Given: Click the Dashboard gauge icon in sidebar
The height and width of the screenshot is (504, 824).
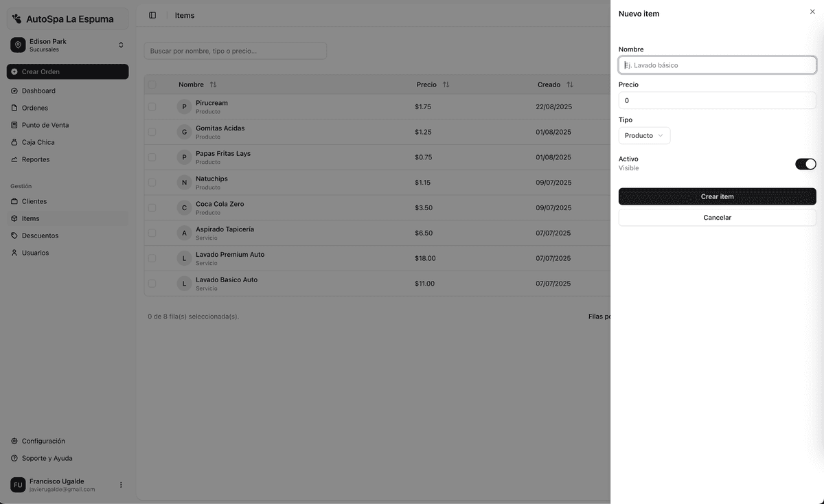Looking at the screenshot, I should coord(14,91).
